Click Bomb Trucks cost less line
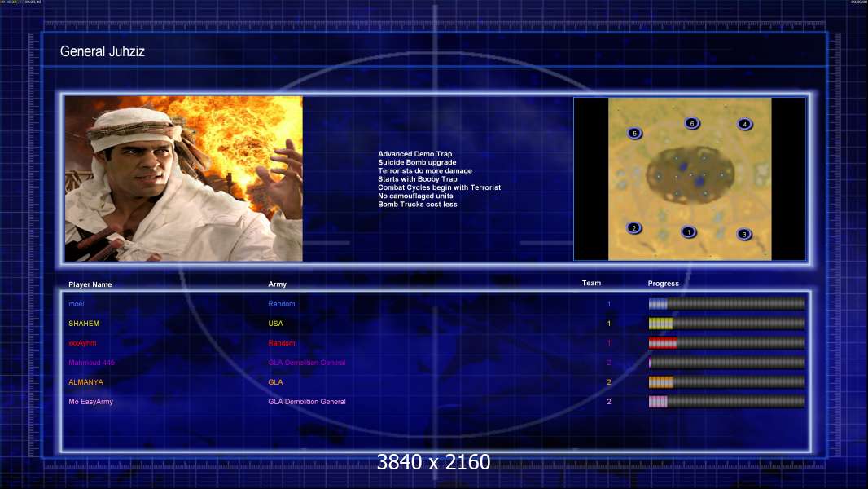 pyautogui.click(x=418, y=205)
